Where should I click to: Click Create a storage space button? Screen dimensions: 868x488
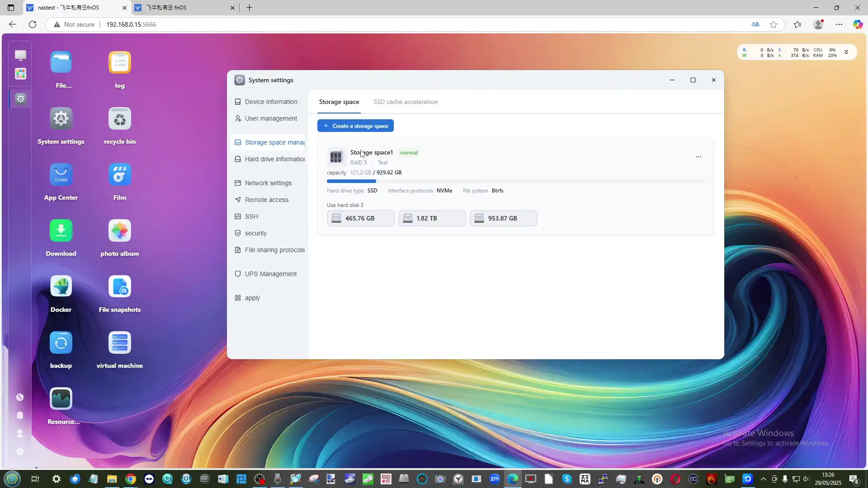[355, 126]
